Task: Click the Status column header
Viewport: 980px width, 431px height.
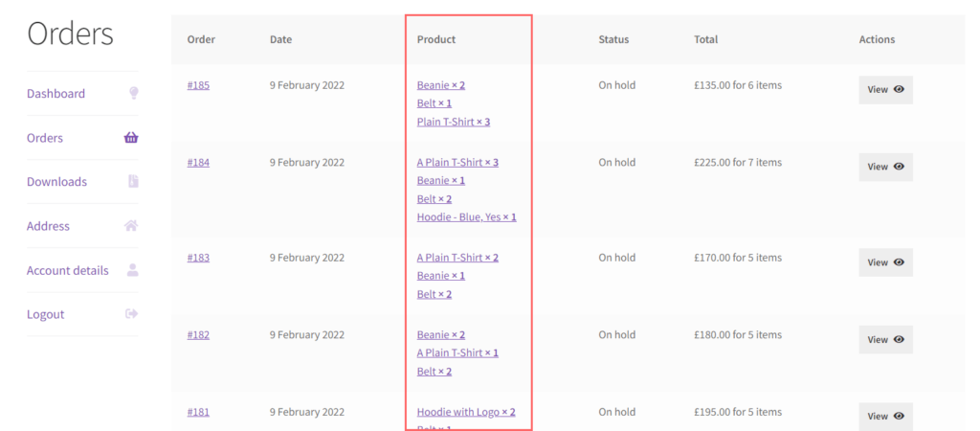Action: tap(613, 39)
